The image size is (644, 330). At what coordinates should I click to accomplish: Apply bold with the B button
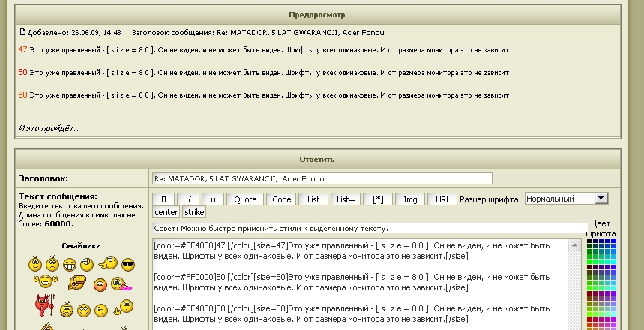pyautogui.click(x=164, y=199)
